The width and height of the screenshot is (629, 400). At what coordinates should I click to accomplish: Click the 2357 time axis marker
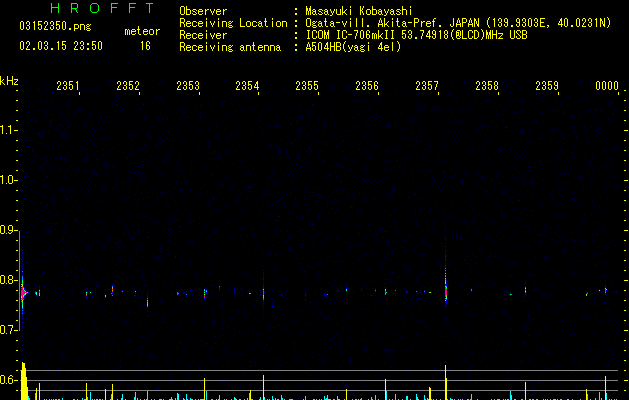point(427,86)
